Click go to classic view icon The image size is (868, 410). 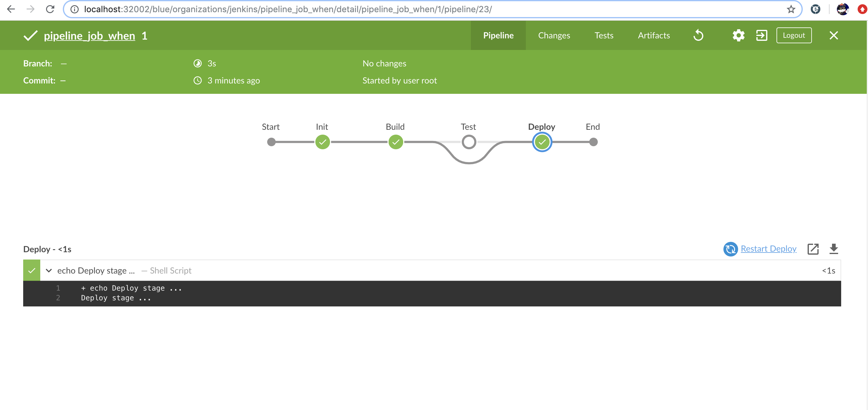762,35
